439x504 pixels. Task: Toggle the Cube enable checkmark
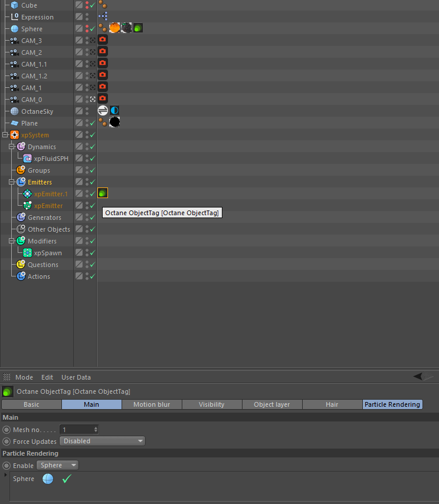[93, 5]
